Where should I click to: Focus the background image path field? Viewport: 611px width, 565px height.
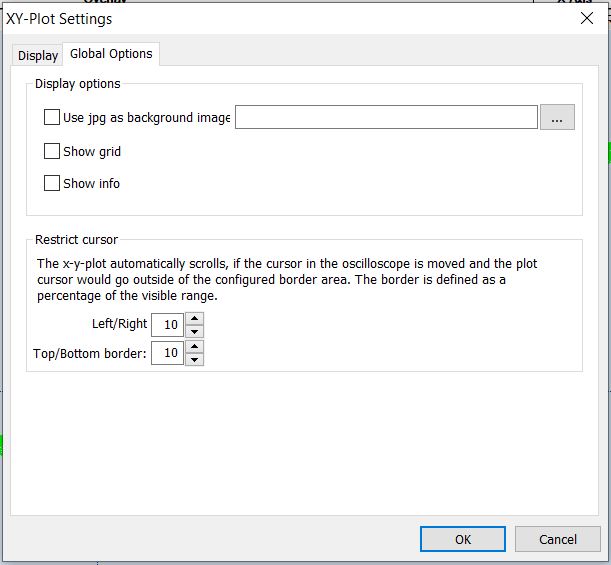click(x=386, y=117)
